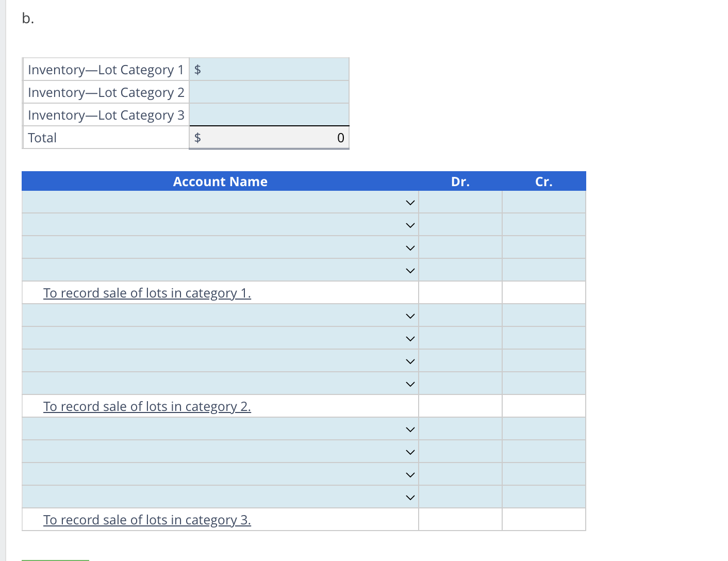The height and width of the screenshot is (561, 728).
Task: Click the Dr. field in category 1 fourth row
Action: pyautogui.click(x=460, y=270)
